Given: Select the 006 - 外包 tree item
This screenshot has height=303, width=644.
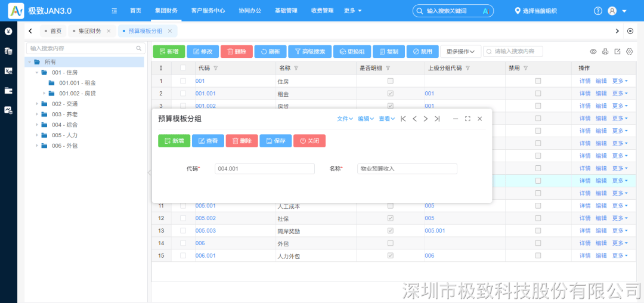Looking at the screenshot, I should (64, 146).
